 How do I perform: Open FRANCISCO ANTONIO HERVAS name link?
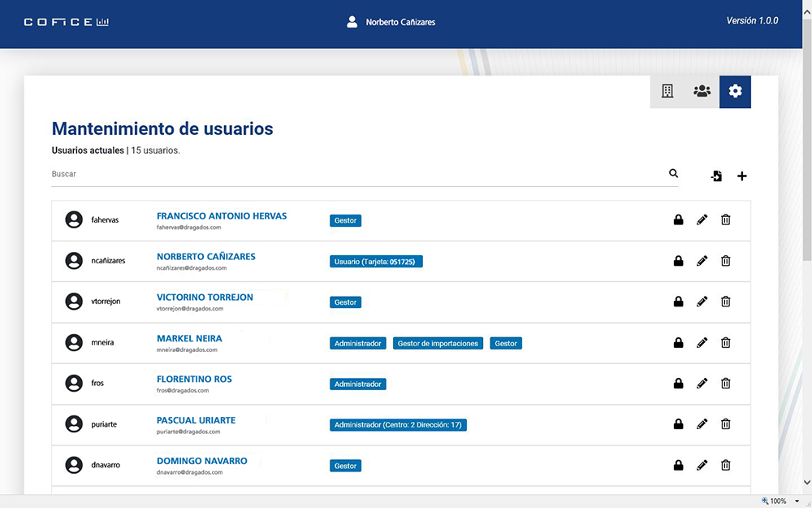(x=221, y=216)
